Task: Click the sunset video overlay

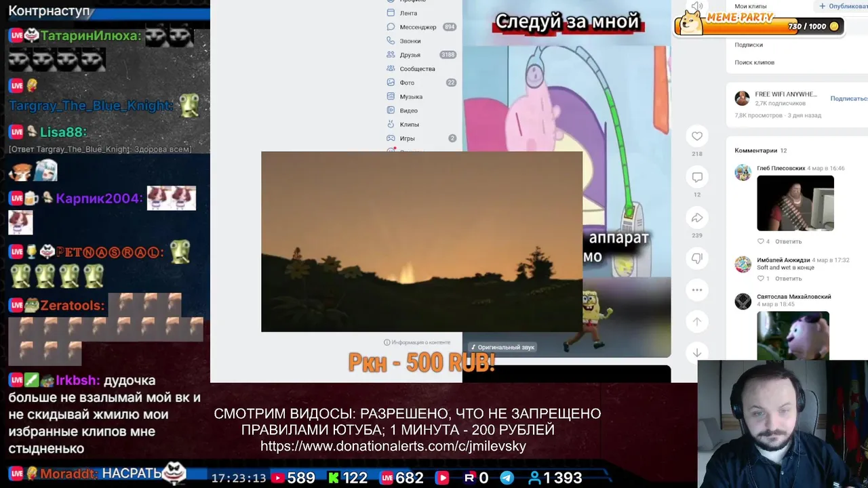Action: coord(422,241)
